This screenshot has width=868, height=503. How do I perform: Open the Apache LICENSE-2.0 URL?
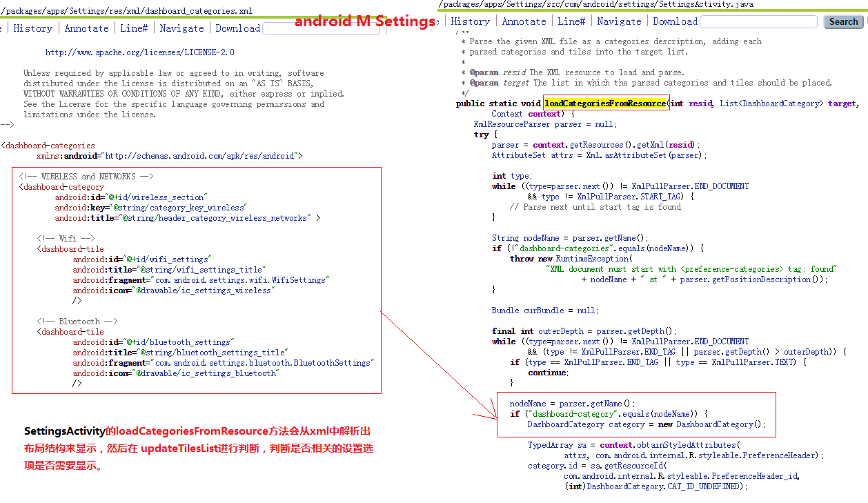tap(140, 52)
